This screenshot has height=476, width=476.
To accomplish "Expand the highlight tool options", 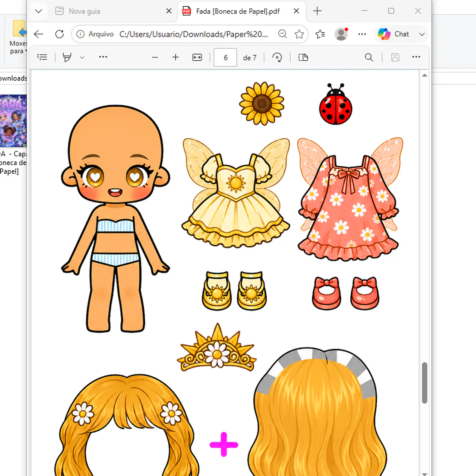I will pos(82,57).
